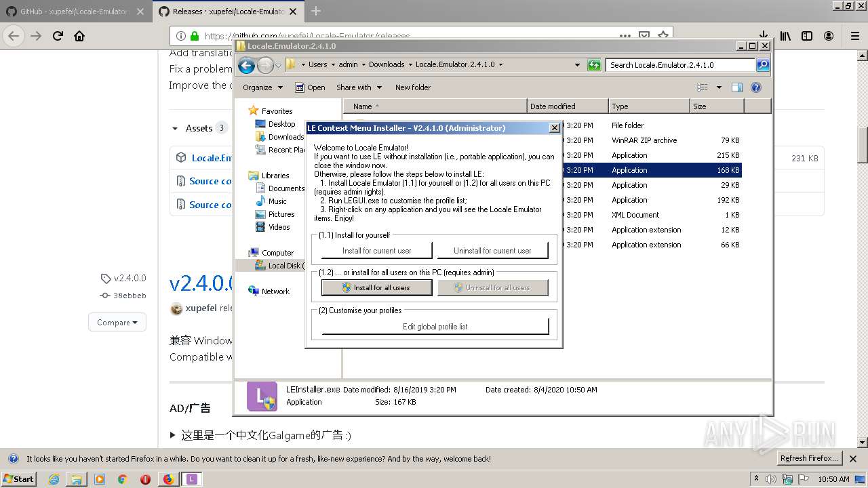Sort by Date modified column
868x488 pixels.
coord(568,106)
